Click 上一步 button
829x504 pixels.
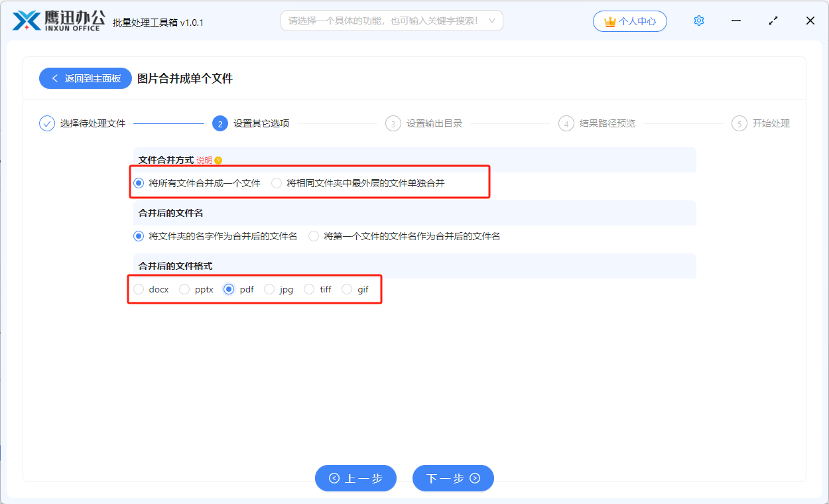click(355, 478)
